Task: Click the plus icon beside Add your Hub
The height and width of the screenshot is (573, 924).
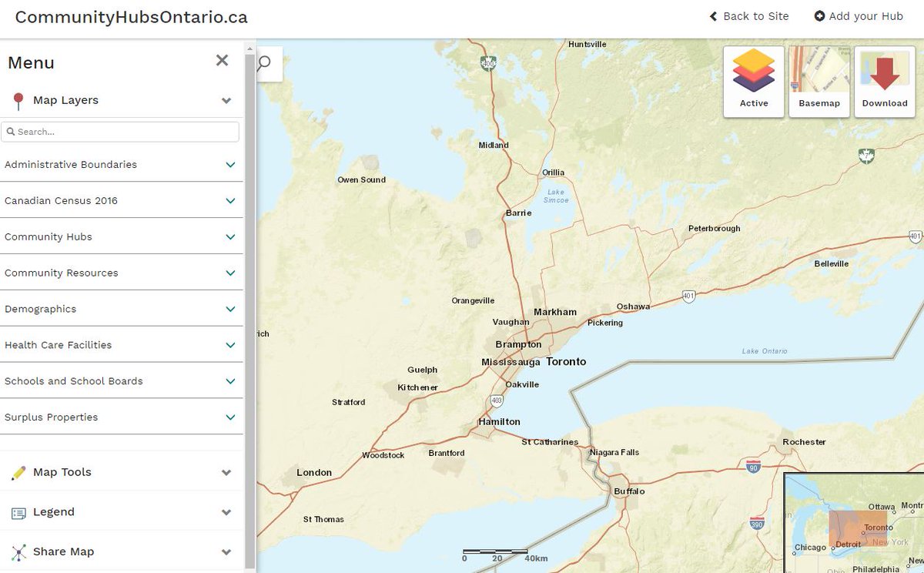Action: (819, 16)
